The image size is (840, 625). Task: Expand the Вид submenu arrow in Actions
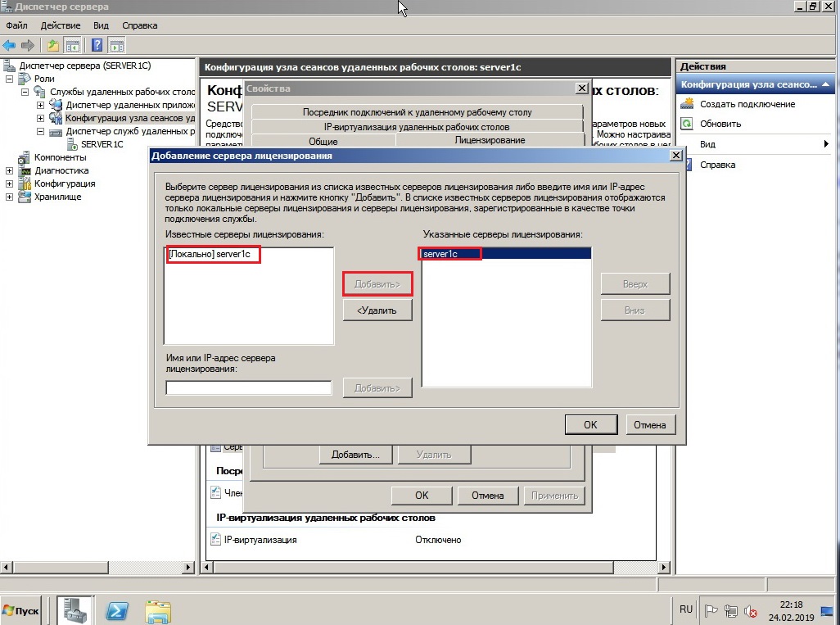click(x=827, y=144)
